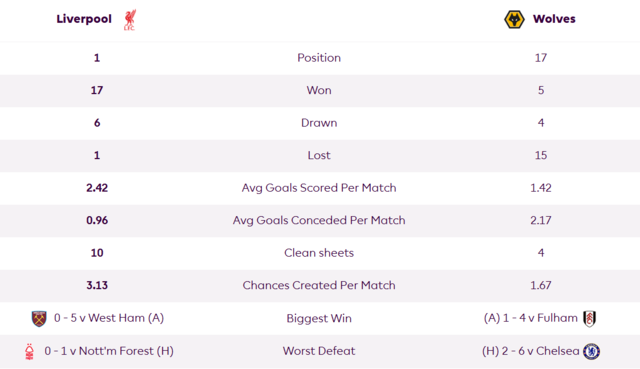Open the 0 - 1 v Nott'm Forest result

pos(109,351)
